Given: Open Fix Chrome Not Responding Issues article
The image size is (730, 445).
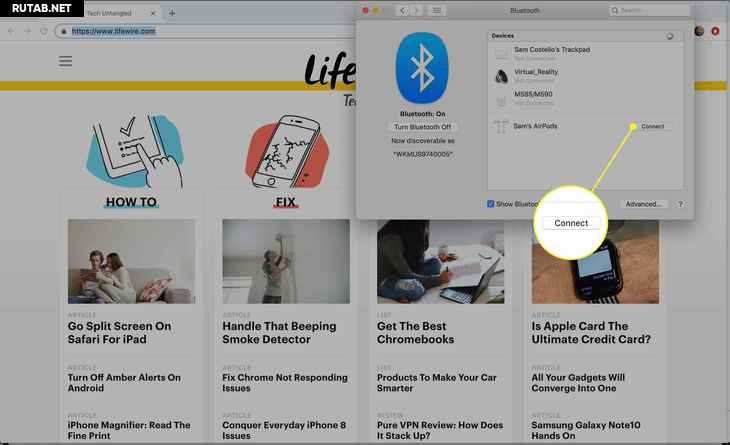Looking at the screenshot, I should pyautogui.click(x=285, y=383).
